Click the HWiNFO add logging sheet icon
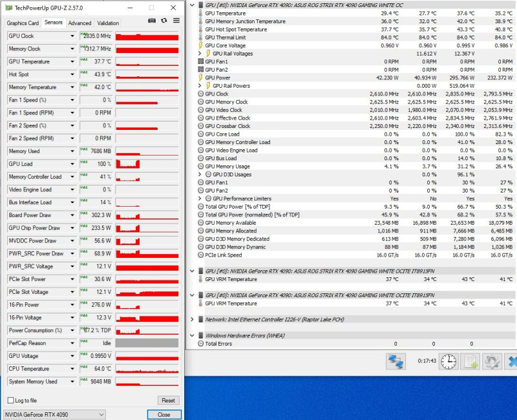Screen dimensions: 517x420 click(470, 361)
